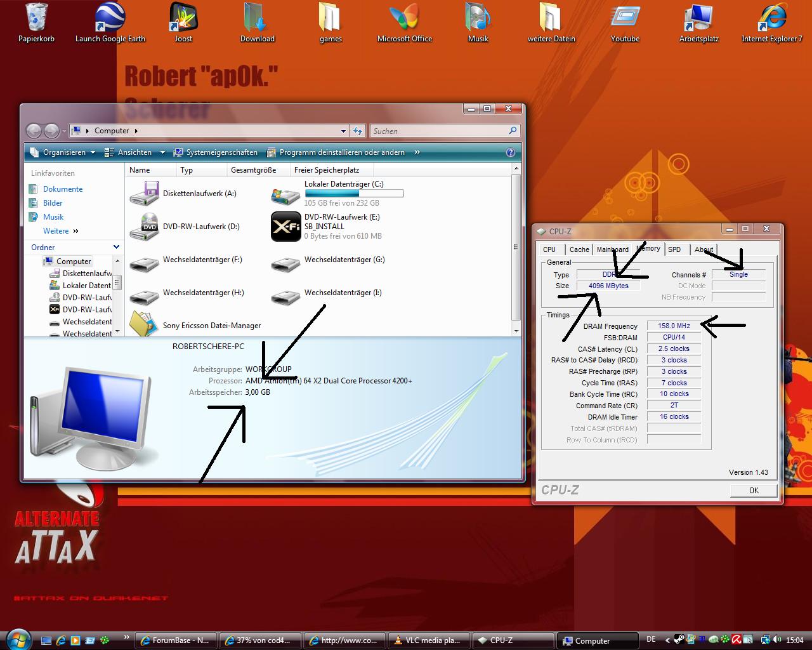Select Wechseldatenträger (G:) drive

coord(328,260)
